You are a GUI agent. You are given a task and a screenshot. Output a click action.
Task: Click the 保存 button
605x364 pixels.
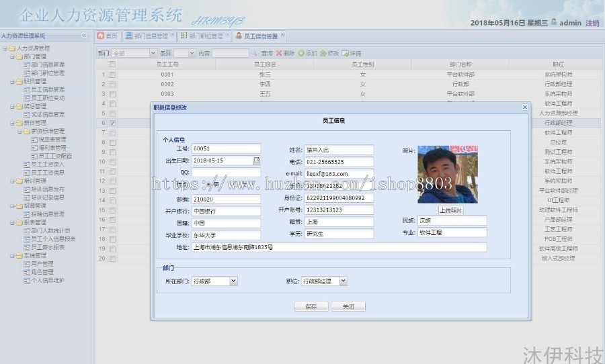coord(311,306)
